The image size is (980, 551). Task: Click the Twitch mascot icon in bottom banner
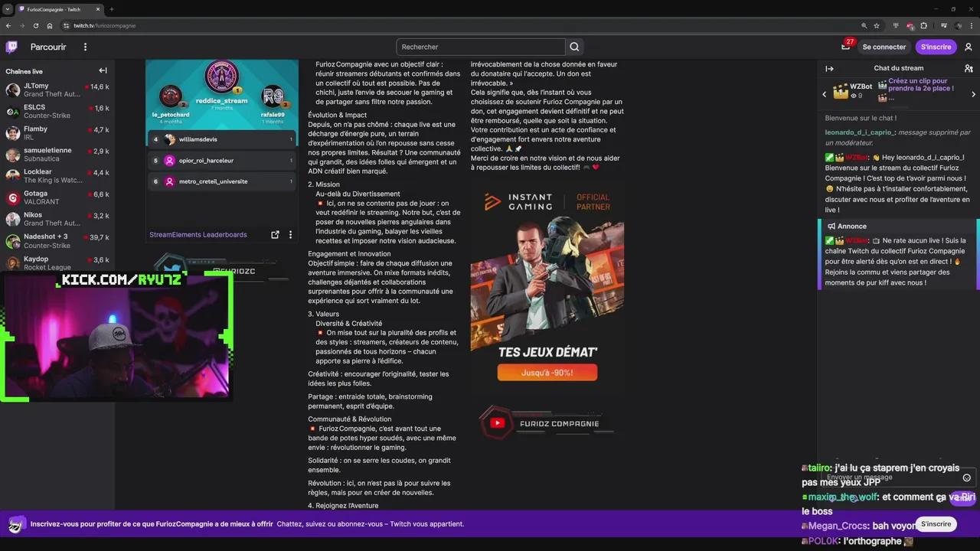(16, 525)
